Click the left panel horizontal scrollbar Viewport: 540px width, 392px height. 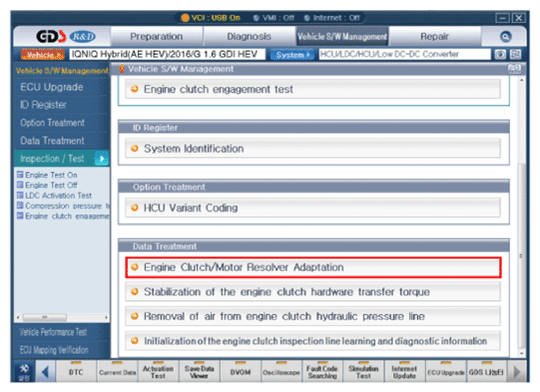coord(62,317)
